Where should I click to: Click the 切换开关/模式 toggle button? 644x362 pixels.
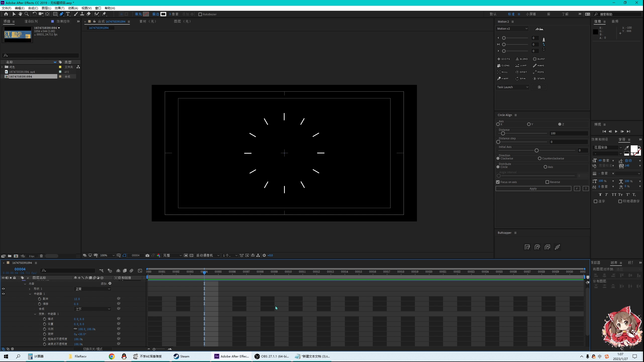click(93, 349)
